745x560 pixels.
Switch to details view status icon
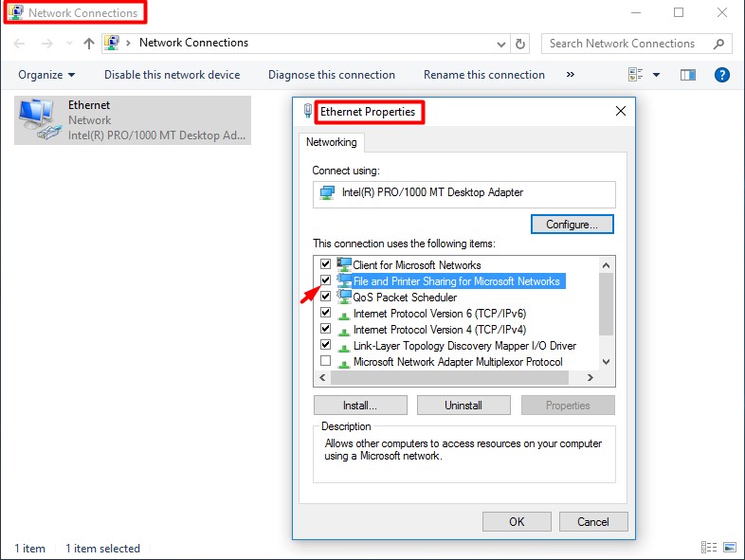coord(708,547)
